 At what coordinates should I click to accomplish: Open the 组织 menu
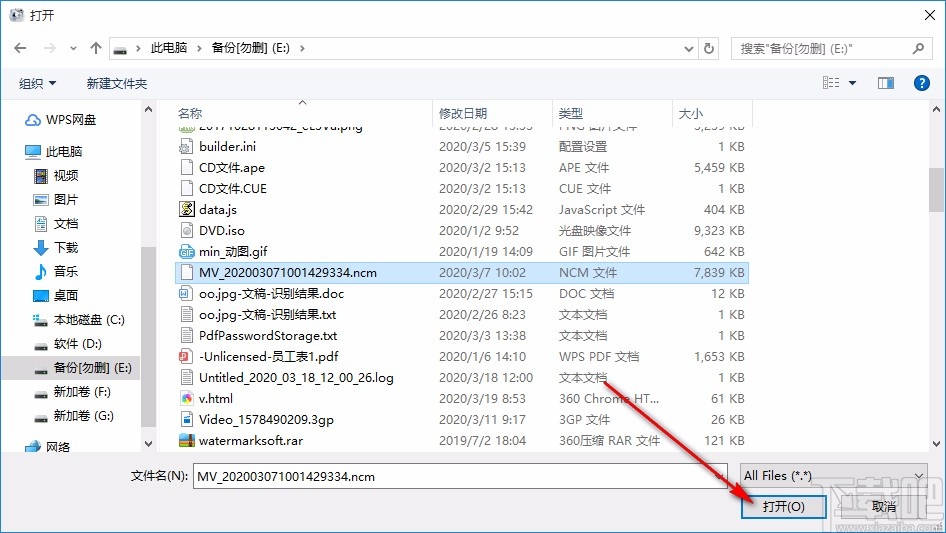[37, 83]
